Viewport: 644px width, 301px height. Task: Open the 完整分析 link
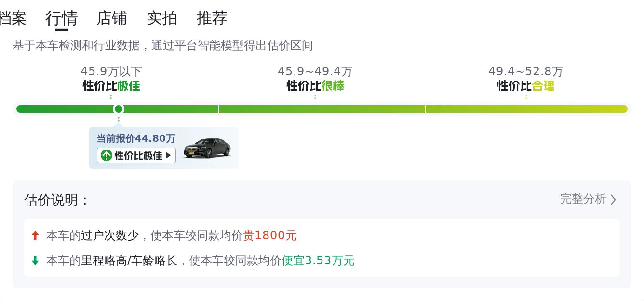(x=583, y=199)
